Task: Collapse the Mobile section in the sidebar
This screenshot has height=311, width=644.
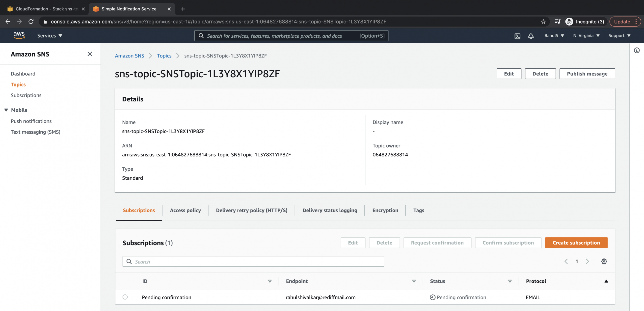Action: tap(6, 110)
